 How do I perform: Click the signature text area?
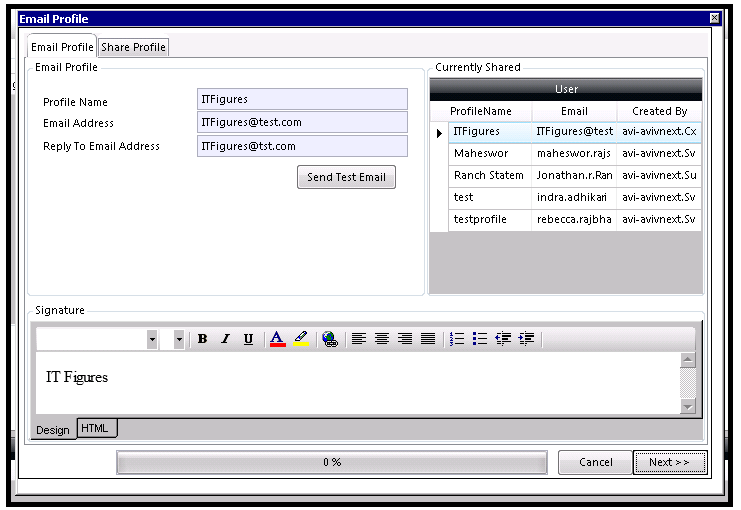[x=358, y=383]
